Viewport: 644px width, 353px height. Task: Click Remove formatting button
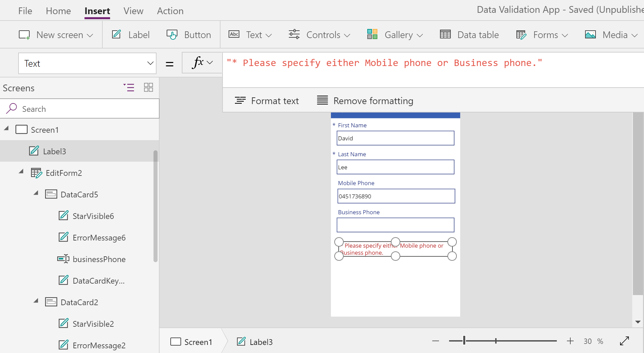point(365,101)
